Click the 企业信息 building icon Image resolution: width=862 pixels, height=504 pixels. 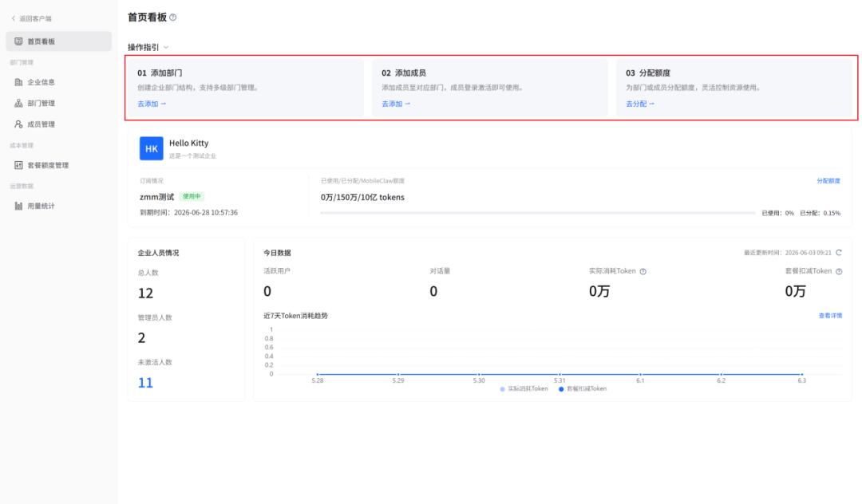(x=18, y=82)
